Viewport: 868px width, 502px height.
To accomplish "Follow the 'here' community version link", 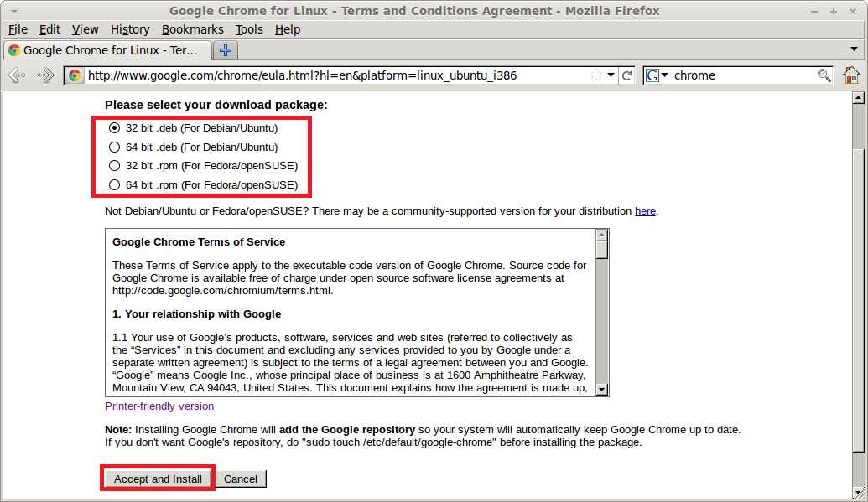I will 645,211.
